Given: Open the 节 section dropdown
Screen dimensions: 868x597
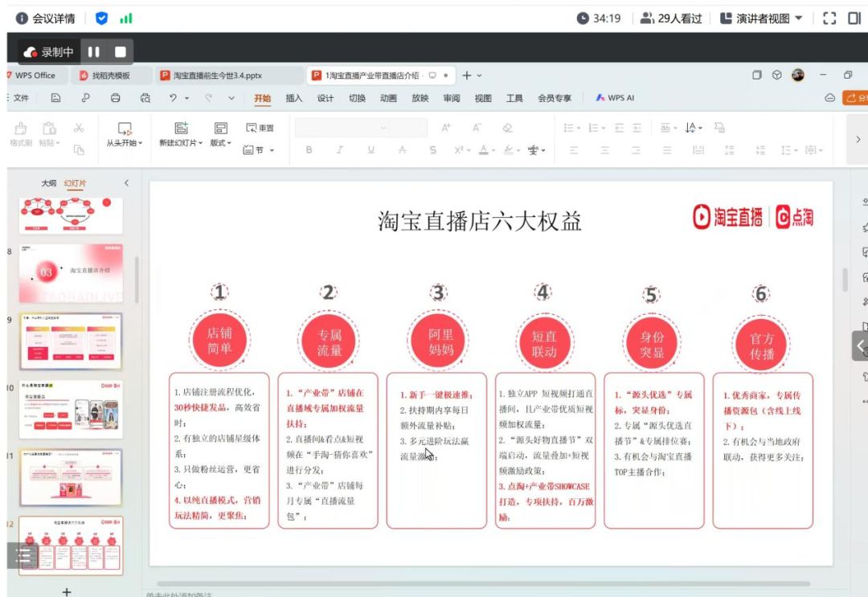Looking at the screenshot, I should (259, 150).
